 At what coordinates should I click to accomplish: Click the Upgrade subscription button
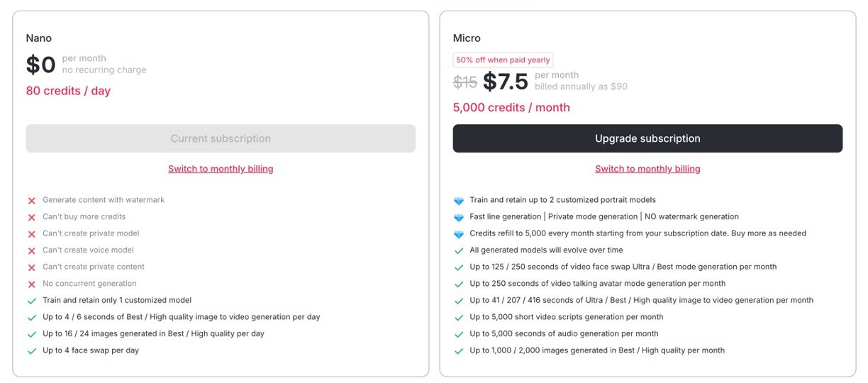(x=647, y=138)
